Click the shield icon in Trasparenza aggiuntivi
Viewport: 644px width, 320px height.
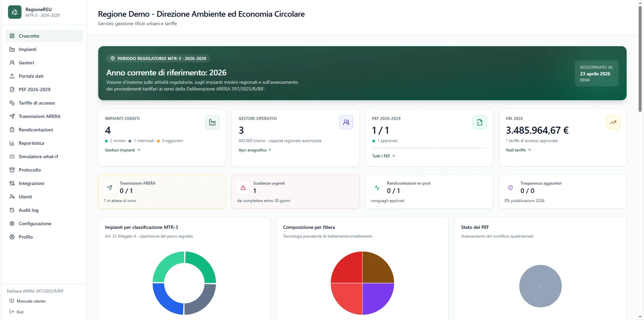pyautogui.click(x=510, y=187)
